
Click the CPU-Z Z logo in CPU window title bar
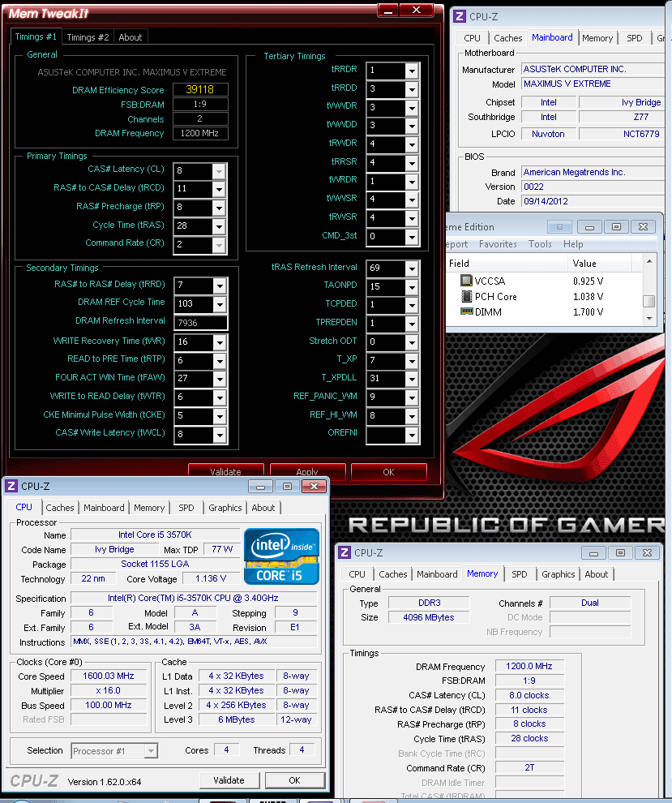tap(11, 486)
